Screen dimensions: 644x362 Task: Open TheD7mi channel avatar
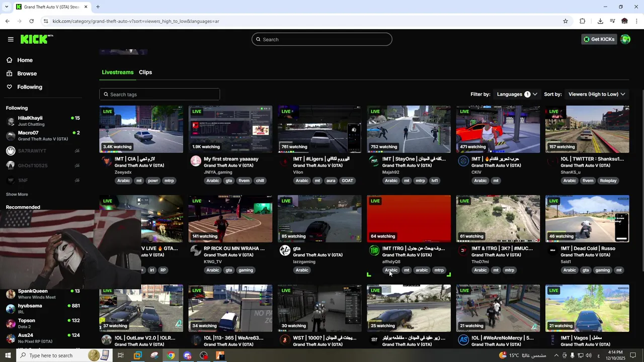tap(463, 250)
